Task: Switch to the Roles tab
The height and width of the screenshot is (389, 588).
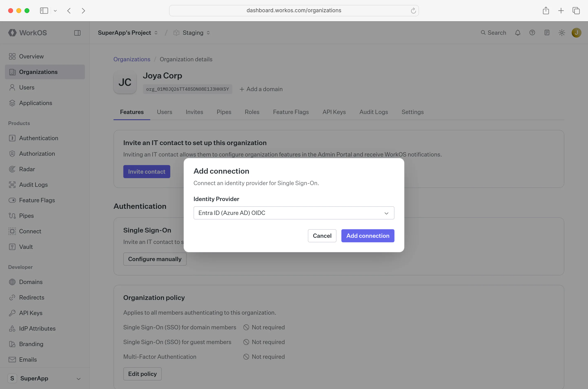Action: (x=252, y=112)
